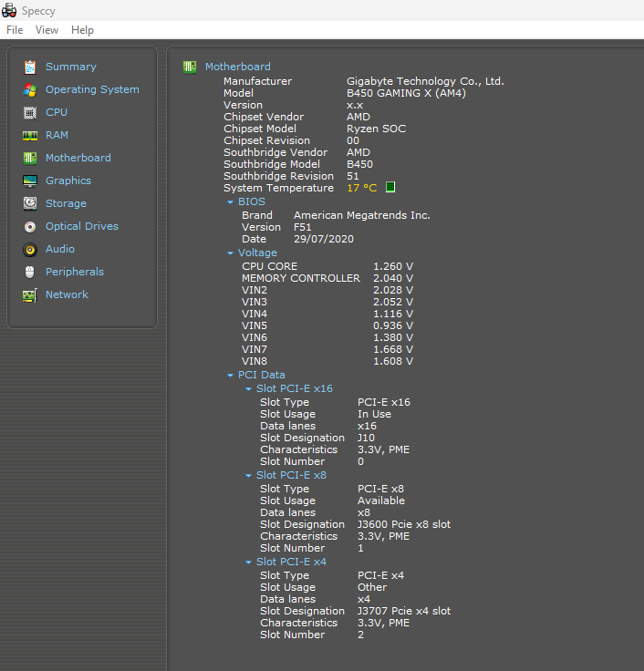Collapse the BIOS section arrow
The height and width of the screenshot is (671, 644).
[x=231, y=202]
